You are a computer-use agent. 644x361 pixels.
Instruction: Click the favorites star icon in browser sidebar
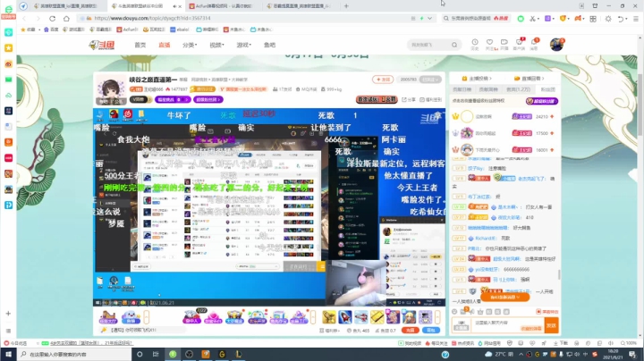pos(8,48)
